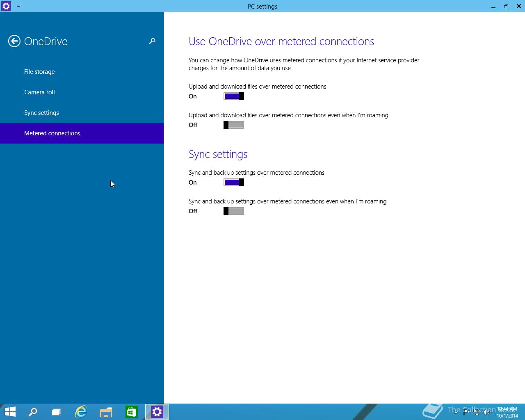Screen dimensions: 525x420
Task: Open the Windows Store taskbar icon
Action: click(131, 412)
